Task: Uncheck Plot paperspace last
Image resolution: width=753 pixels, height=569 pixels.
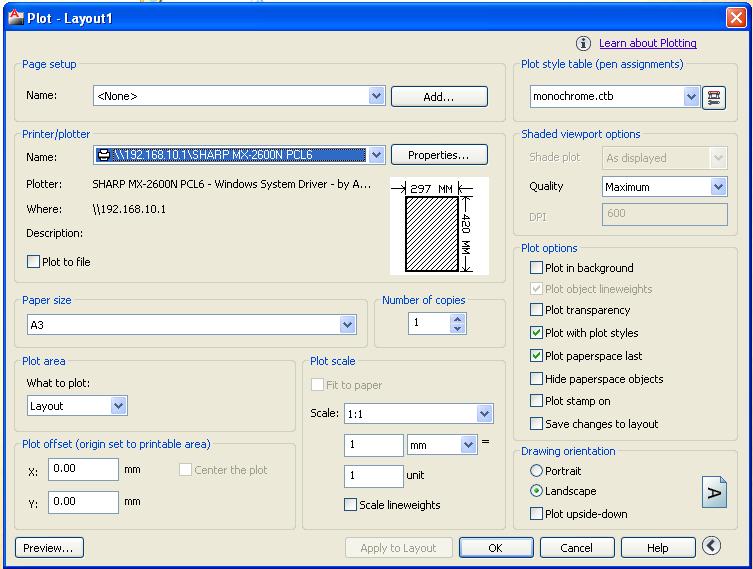Action: tap(536, 355)
